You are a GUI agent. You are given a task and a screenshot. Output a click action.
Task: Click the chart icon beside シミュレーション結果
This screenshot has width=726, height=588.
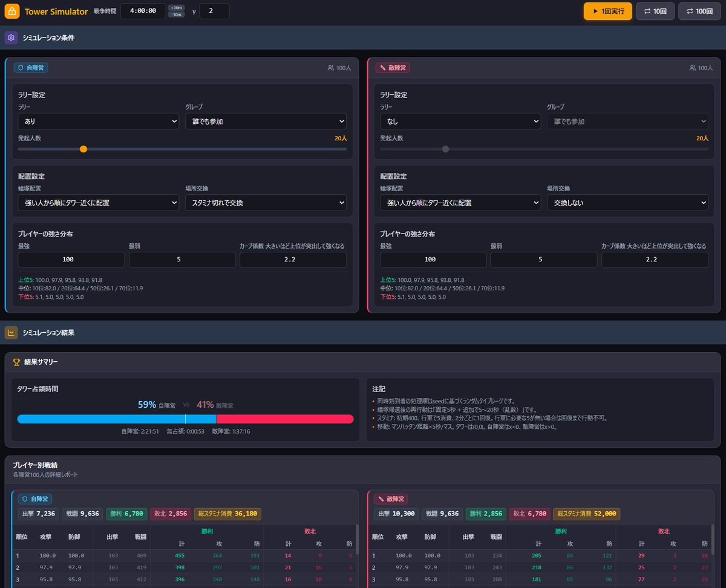(x=11, y=332)
